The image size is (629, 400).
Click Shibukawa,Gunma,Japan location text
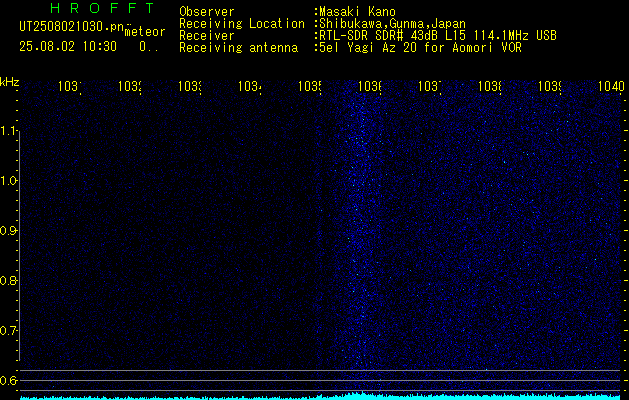(393, 24)
